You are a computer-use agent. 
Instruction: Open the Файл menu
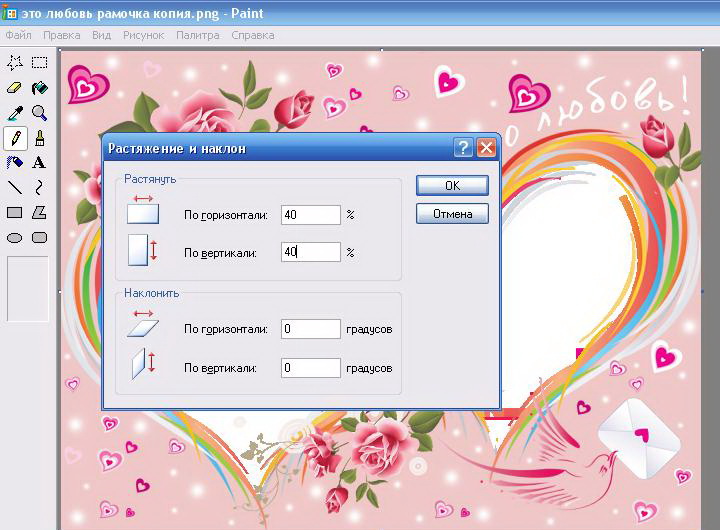coord(18,35)
